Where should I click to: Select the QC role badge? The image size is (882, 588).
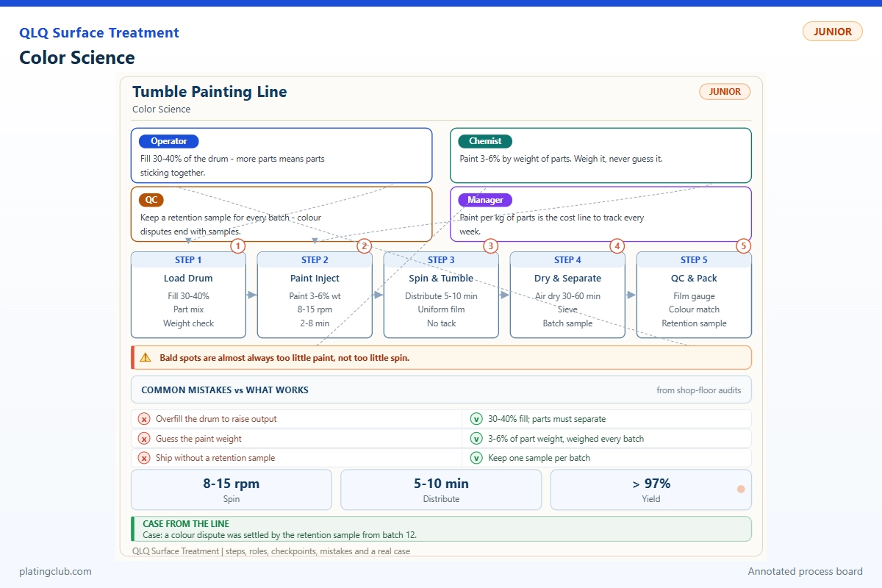pyautogui.click(x=151, y=200)
